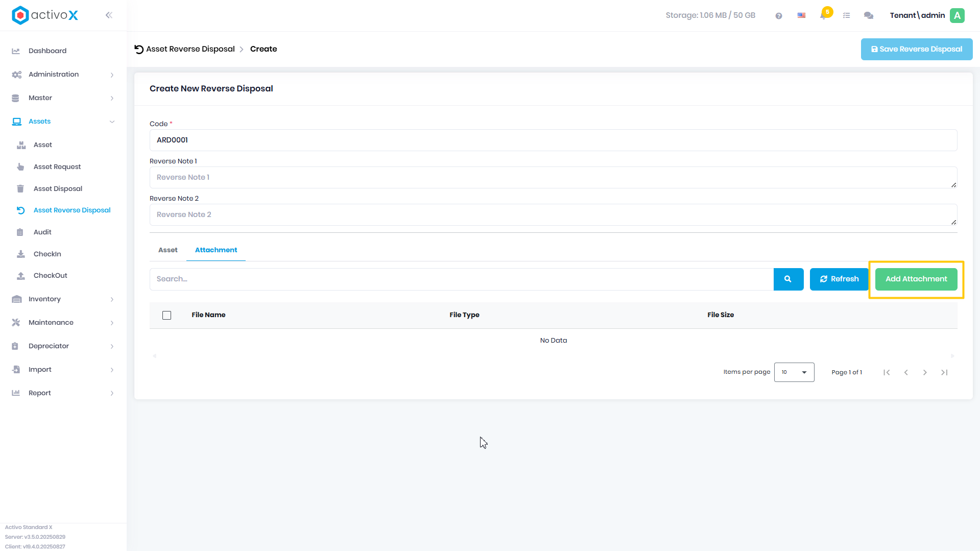Viewport: 980px width, 551px height.
Task: Click the Asset Disposal trash icon
Action: [20, 189]
